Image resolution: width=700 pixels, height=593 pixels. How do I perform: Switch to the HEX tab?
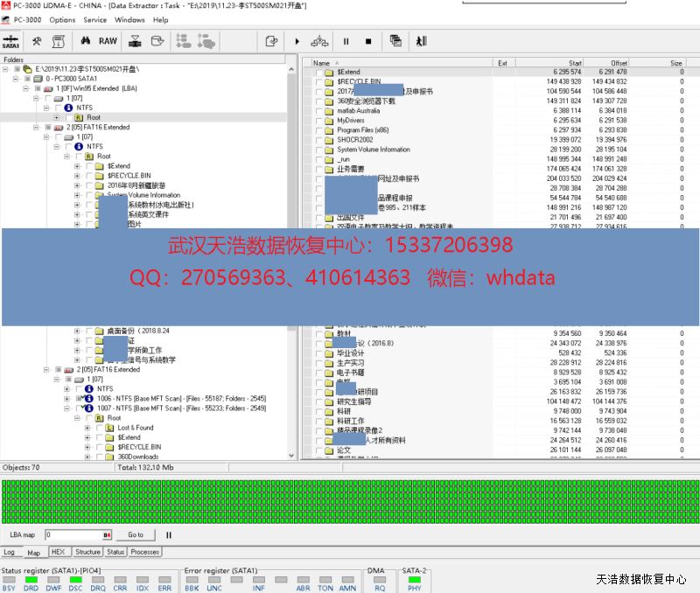[x=58, y=552]
